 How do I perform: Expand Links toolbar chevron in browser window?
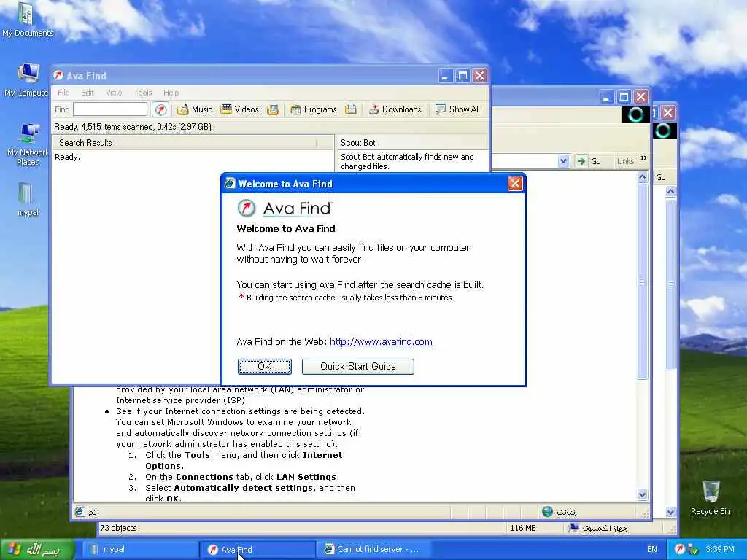tap(644, 158)
